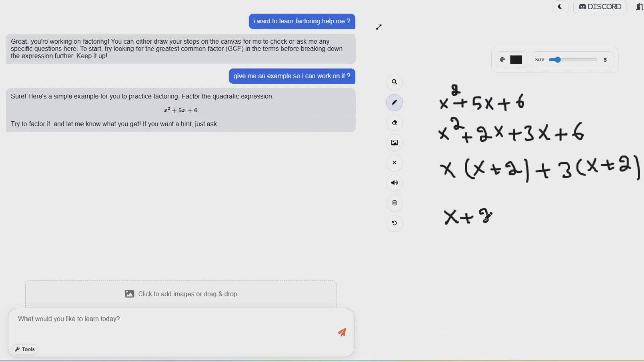Open Discord from the top bar
This screenshot has width=644, height=362.
click(x=599, y=7)
